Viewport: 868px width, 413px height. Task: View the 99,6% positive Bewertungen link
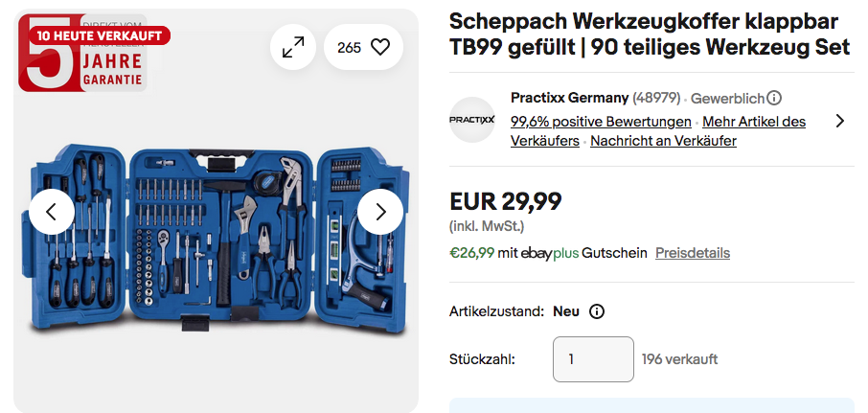tap(601, 122)
